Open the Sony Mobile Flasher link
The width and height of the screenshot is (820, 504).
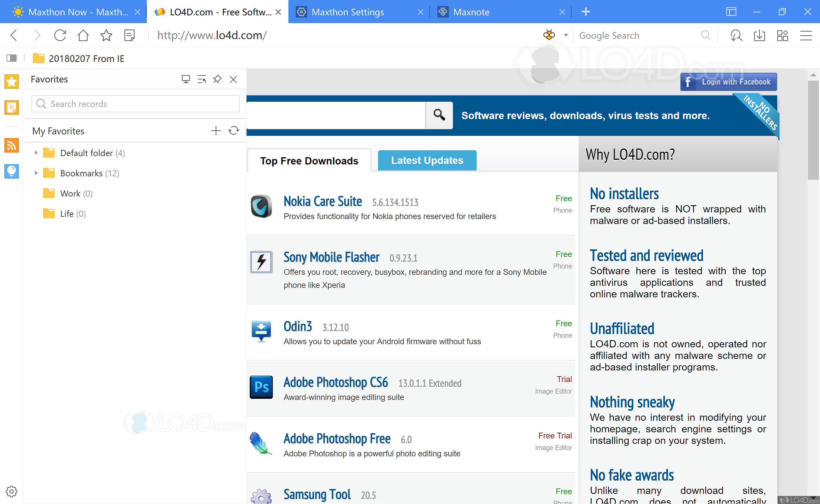pos(331,257)
